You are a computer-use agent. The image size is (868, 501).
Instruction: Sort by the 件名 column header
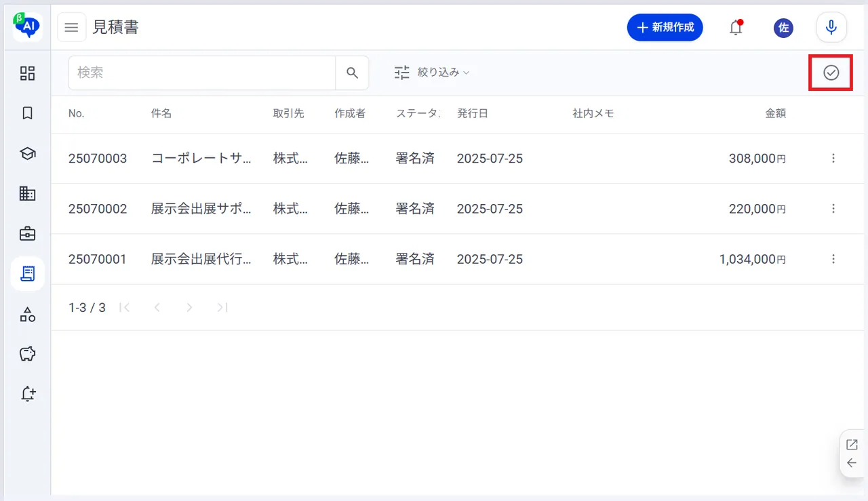(161, 114)
